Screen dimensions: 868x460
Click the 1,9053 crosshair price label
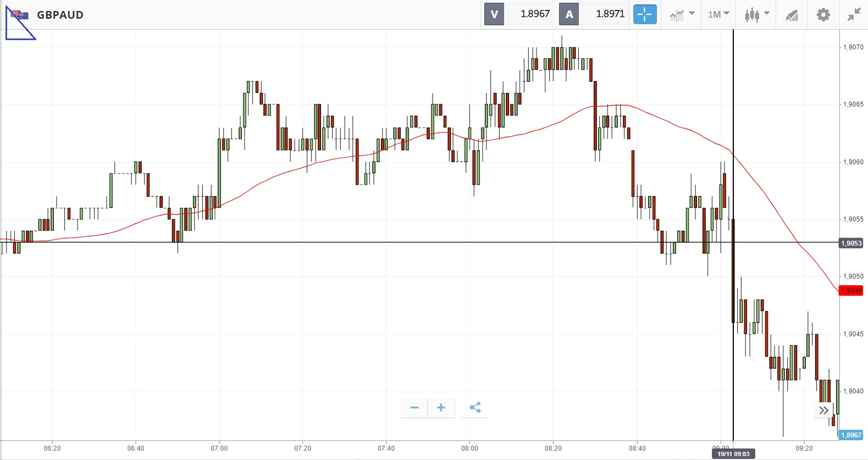coord(851,243)
